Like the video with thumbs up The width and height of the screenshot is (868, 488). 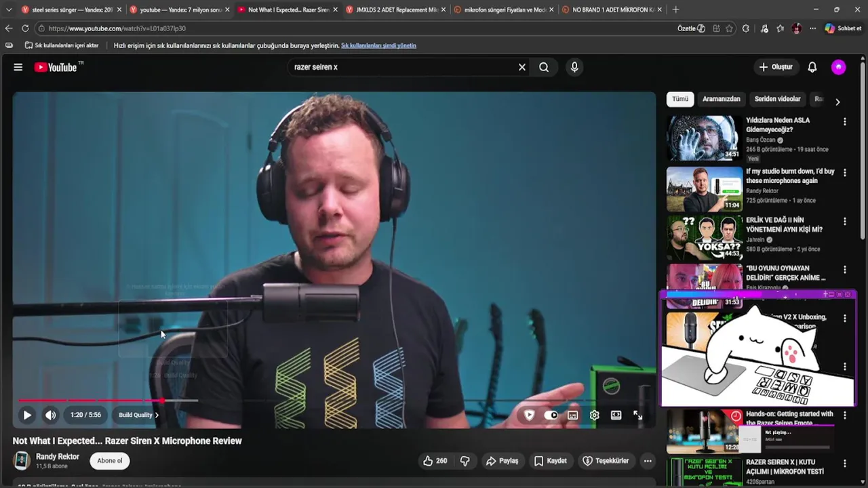[435, 461]
